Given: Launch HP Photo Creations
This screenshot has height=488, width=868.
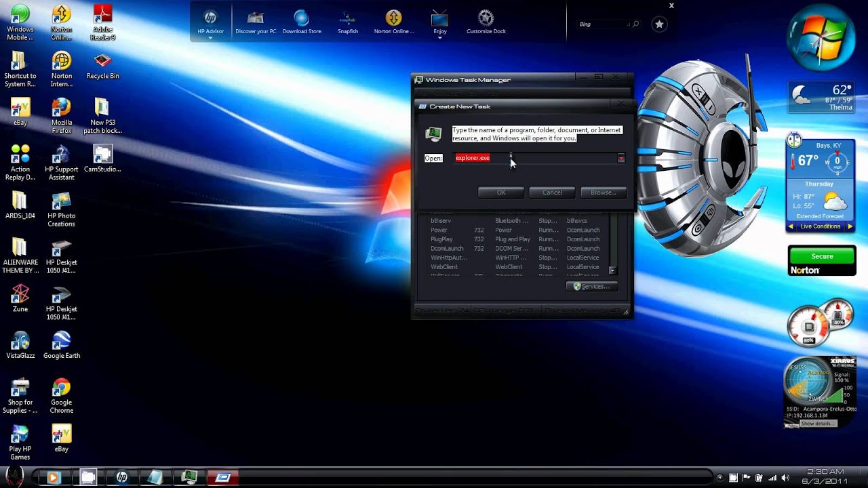Looking at the screenshot, I should (61, 209).
